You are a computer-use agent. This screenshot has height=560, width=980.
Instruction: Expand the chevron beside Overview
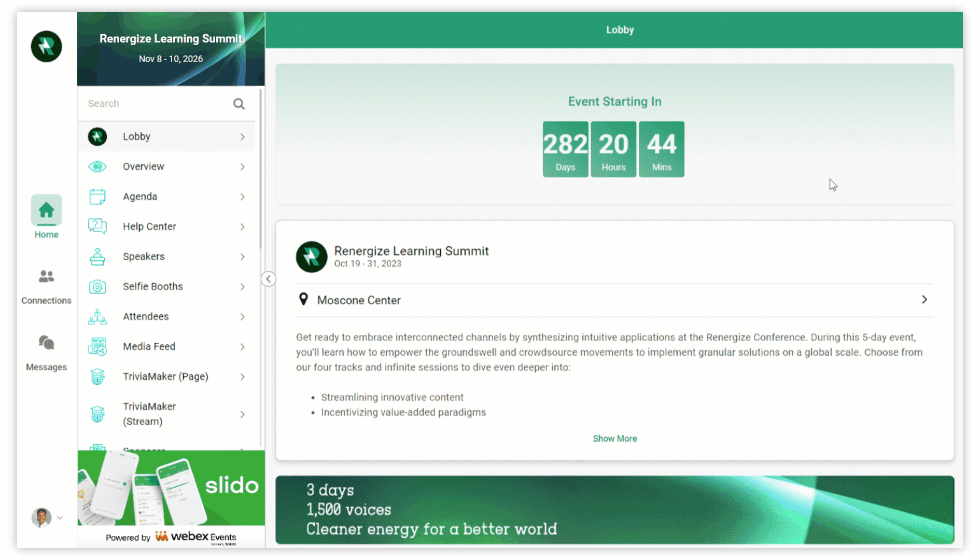242,167
